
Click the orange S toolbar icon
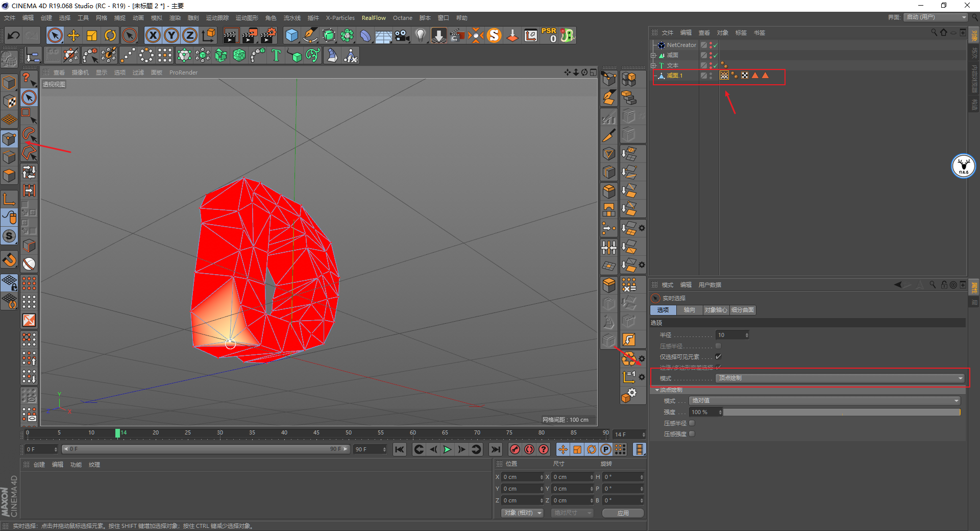(494, 35)
